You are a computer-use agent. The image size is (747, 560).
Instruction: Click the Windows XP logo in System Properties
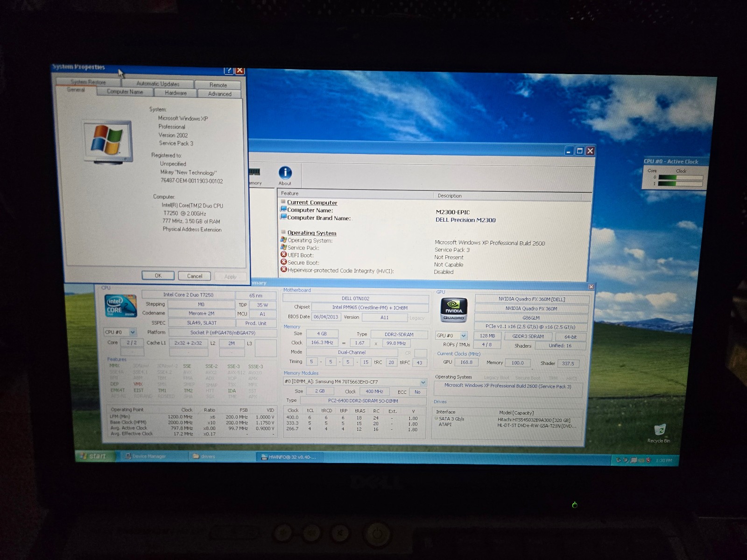coord(107,142)
